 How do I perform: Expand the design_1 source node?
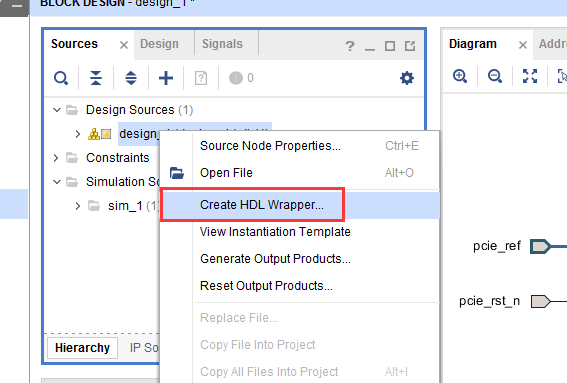tap(78, 134)
